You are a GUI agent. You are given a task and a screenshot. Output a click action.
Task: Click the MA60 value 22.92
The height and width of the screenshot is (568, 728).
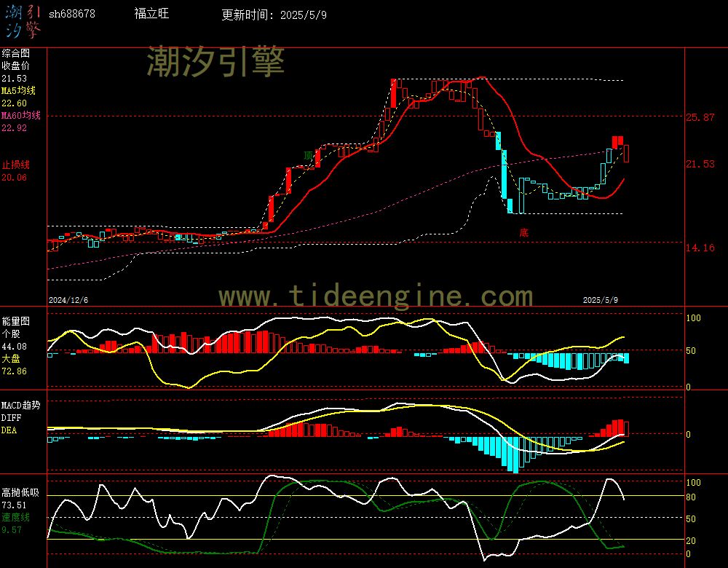point(14,127)
